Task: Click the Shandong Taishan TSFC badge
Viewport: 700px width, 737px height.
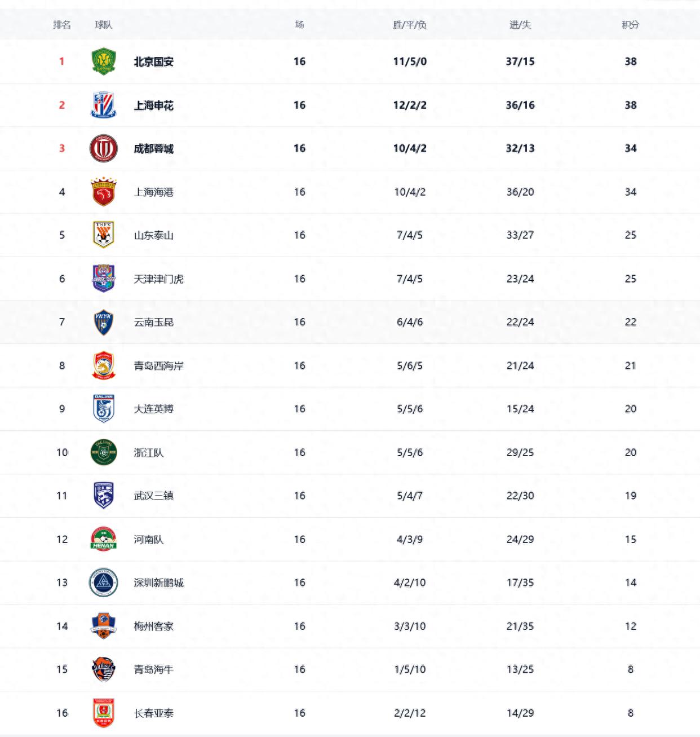Action: point(104,235)
